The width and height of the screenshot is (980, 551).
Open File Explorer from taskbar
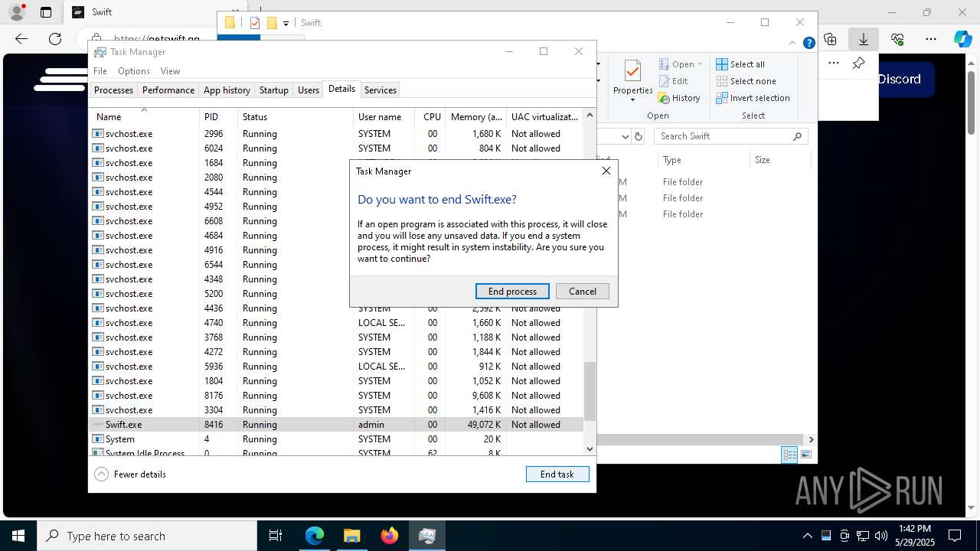(351, 536)
